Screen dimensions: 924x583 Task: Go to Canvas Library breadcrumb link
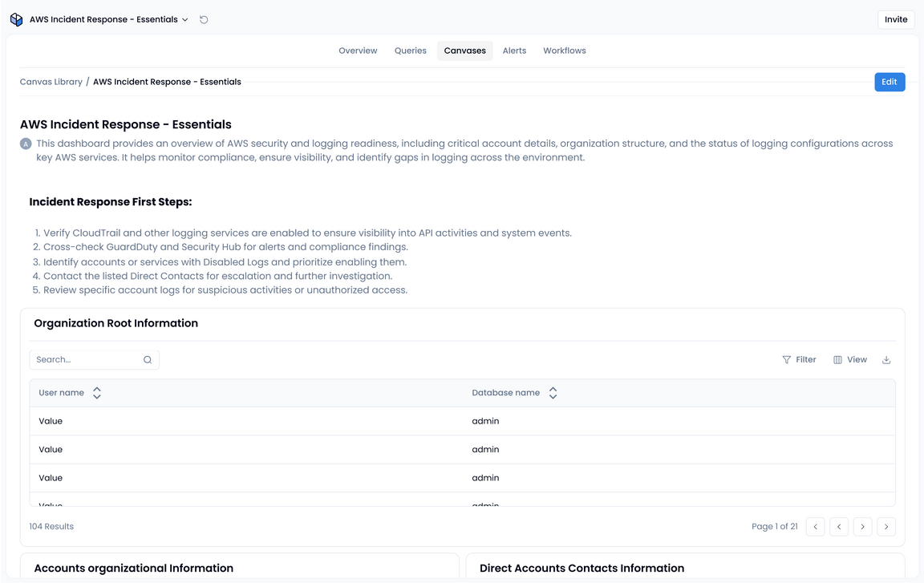(51, 82)
